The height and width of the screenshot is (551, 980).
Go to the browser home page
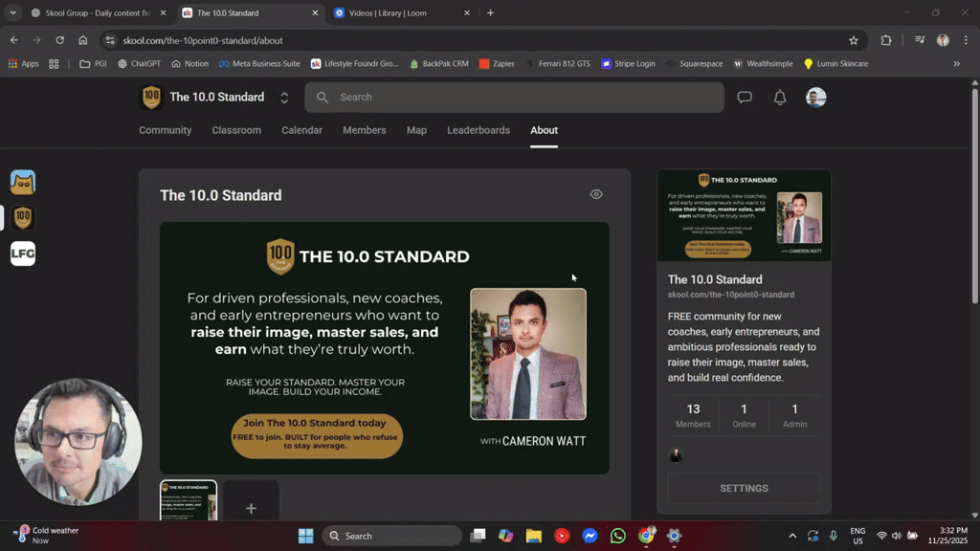tap(82, 40)
